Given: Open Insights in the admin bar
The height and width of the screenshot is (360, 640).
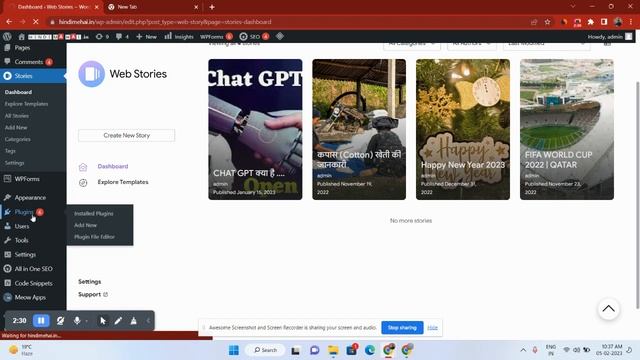Looking at the screenshot, I should click(x=179, y=37).
